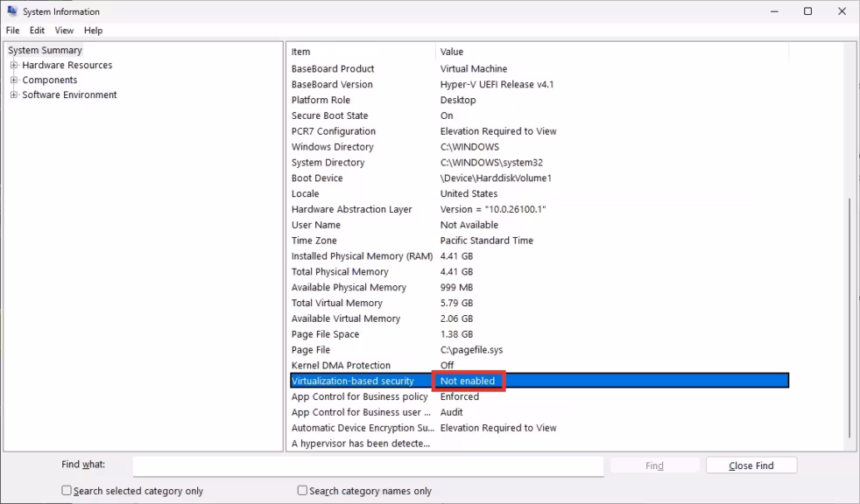The width and height of the screenshot is (860, 504).
Task: Expand the Software Environment tree node
Action: click(12, 94)
